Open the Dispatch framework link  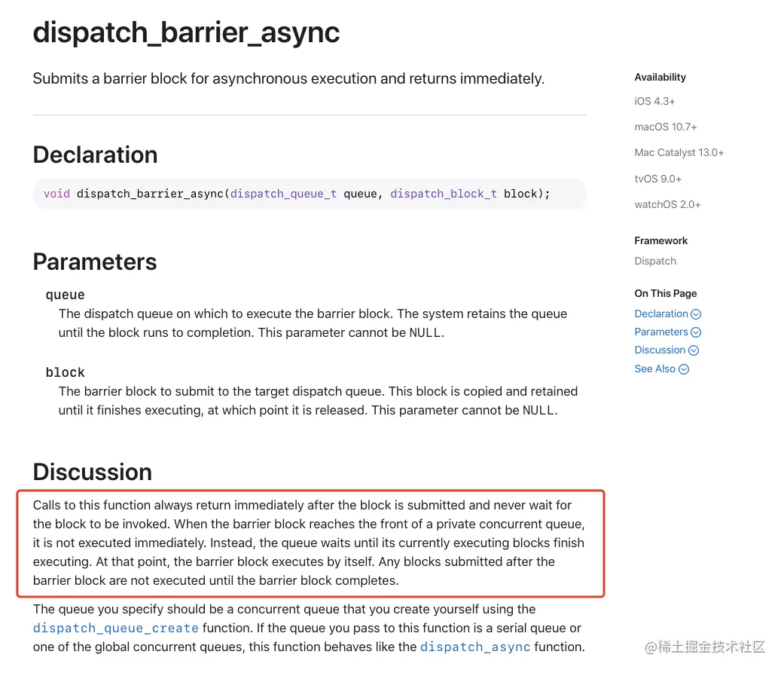[655, 262]
